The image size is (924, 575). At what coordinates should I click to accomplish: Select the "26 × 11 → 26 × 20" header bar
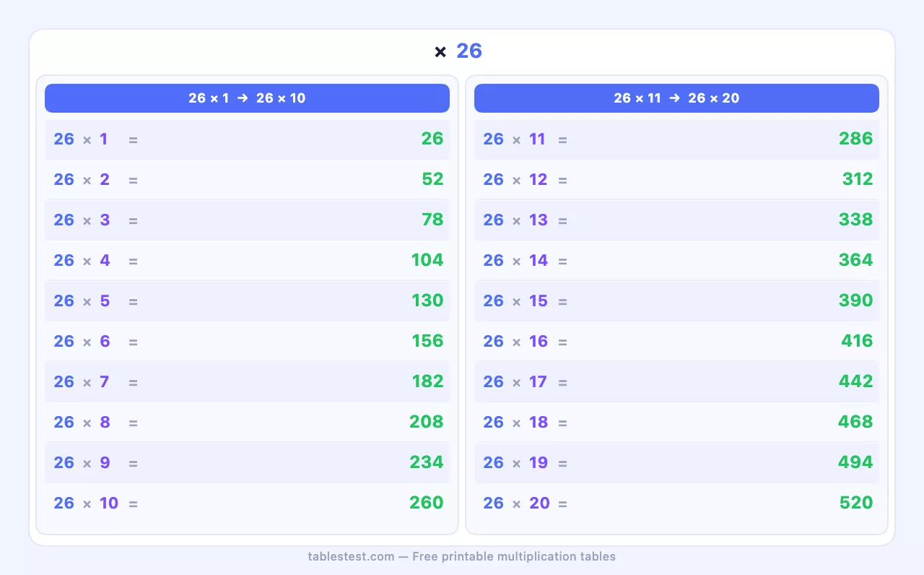tap(676, 98)
